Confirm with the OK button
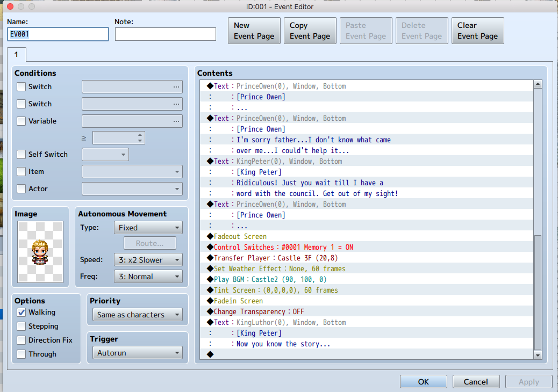This screenshot has width=558, height=392. click(424, 382)
